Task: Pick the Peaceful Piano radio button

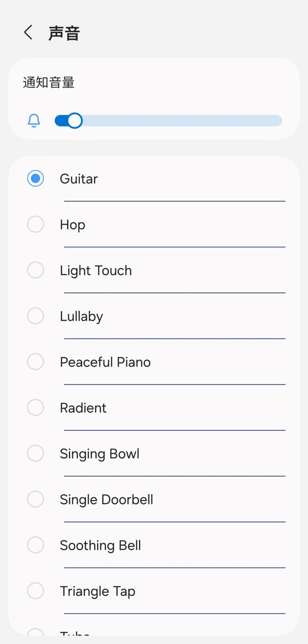Action: click(x=36, y=362)
